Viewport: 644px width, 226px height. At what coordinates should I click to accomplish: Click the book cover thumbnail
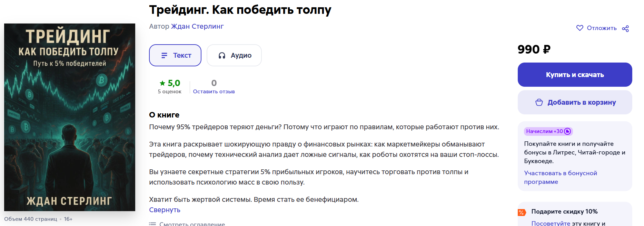[70, 117]
